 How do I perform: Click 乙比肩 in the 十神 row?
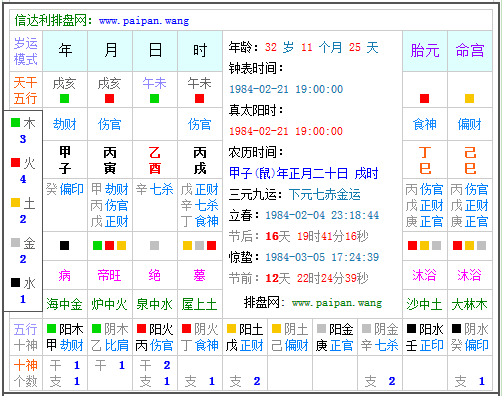[110, 345]
